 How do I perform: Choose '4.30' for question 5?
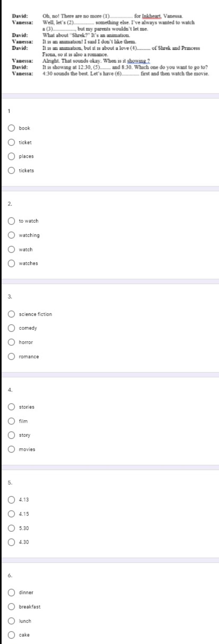click(11, 542)
